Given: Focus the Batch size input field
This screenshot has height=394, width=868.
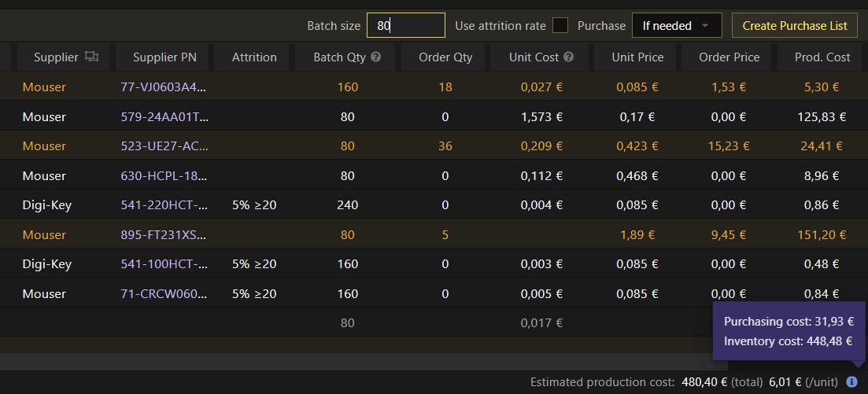Looking at the screenshot, I should pyautogui.click(x=406, y=26).
